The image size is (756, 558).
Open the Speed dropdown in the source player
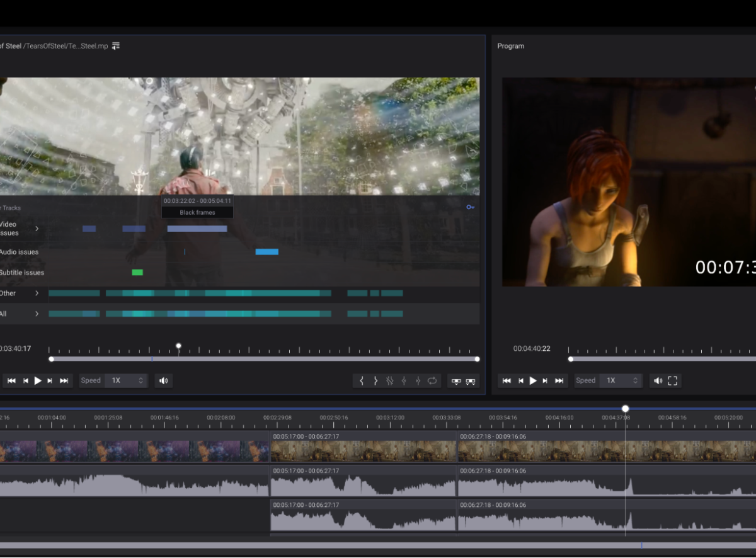(x=126, y=380)
